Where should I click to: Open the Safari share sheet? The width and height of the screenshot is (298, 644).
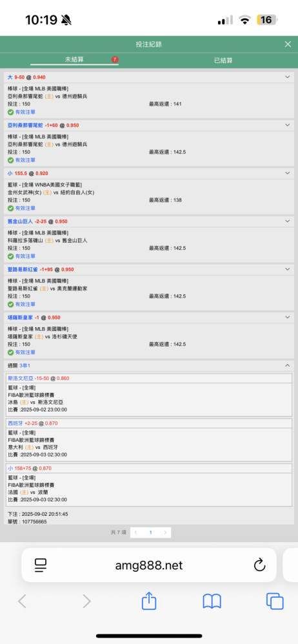(149, 600)
